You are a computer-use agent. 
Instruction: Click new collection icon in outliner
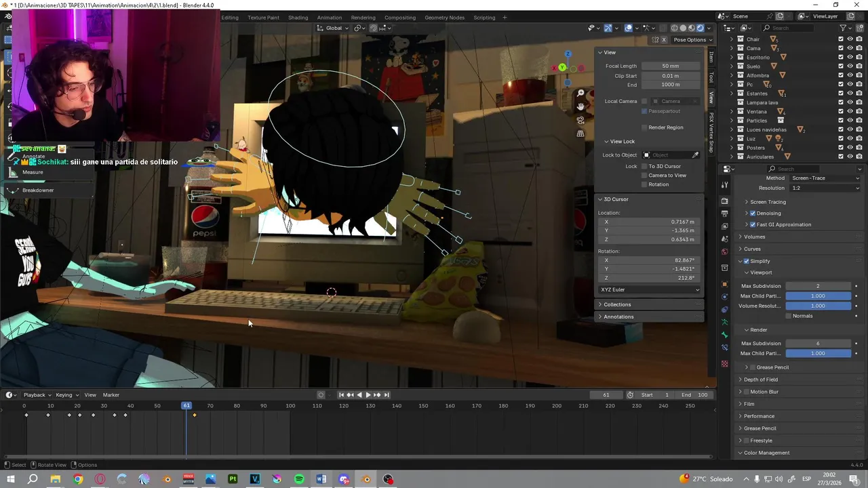point(859,28)
